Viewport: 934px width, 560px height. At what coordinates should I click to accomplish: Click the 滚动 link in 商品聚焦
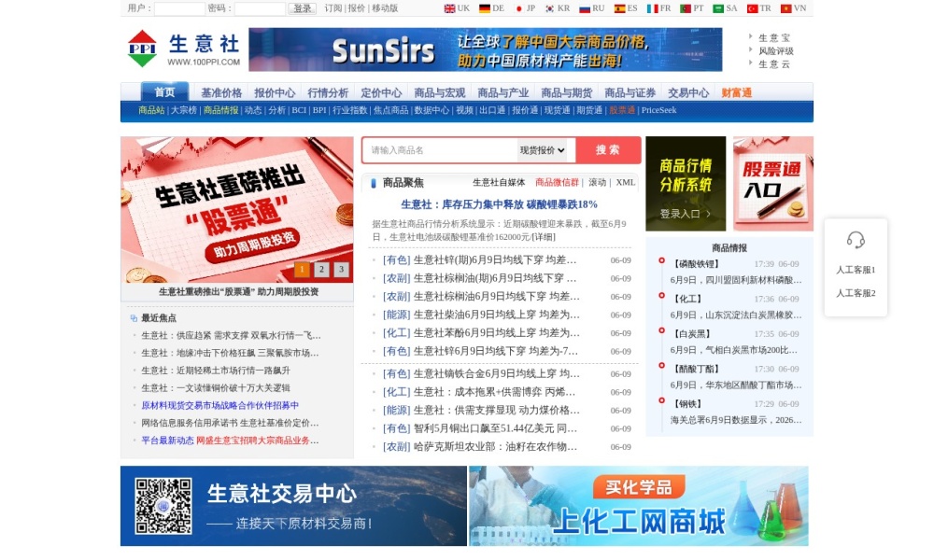click(x=597, y=183)
